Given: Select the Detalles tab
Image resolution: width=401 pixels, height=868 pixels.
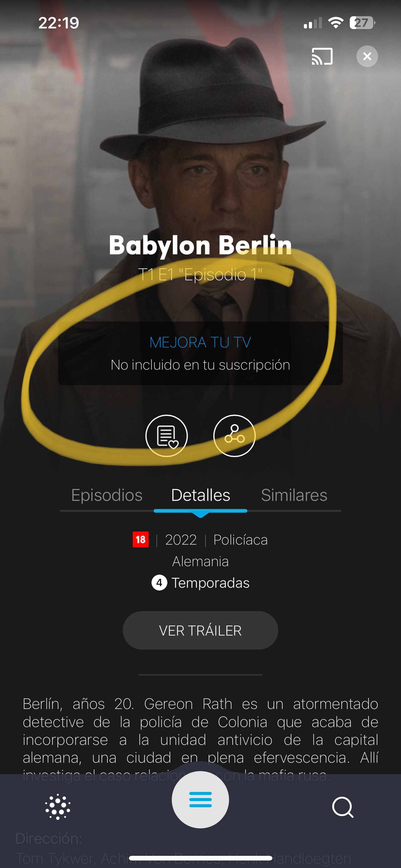Looking at the screenshot, I should coord(201,495).
